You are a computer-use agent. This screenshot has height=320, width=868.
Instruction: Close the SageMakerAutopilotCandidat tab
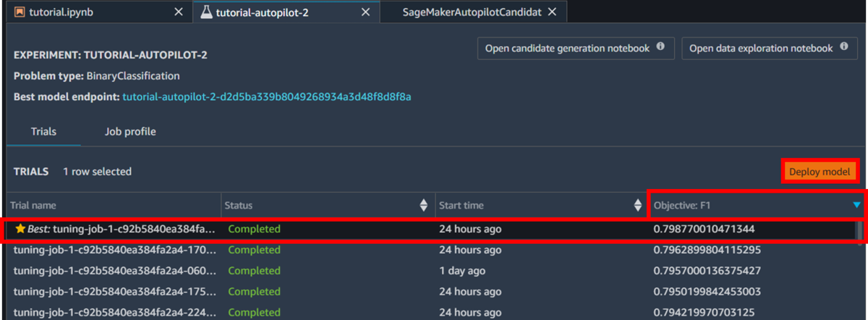click(x=553, y=12)
